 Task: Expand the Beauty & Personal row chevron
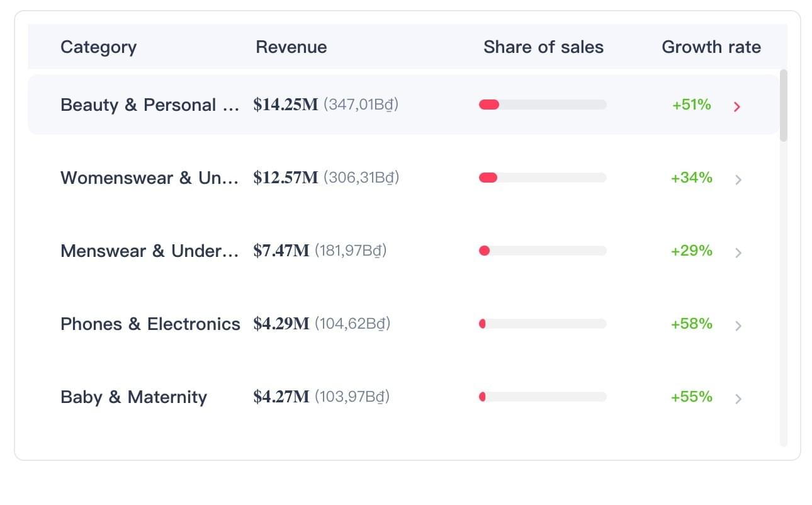[x=737, y=106]
